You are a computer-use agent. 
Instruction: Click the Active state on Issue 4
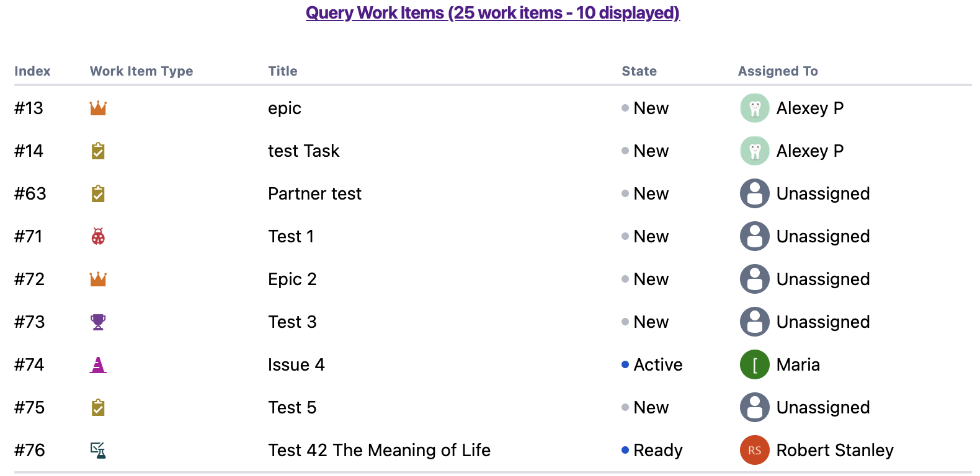657,365
